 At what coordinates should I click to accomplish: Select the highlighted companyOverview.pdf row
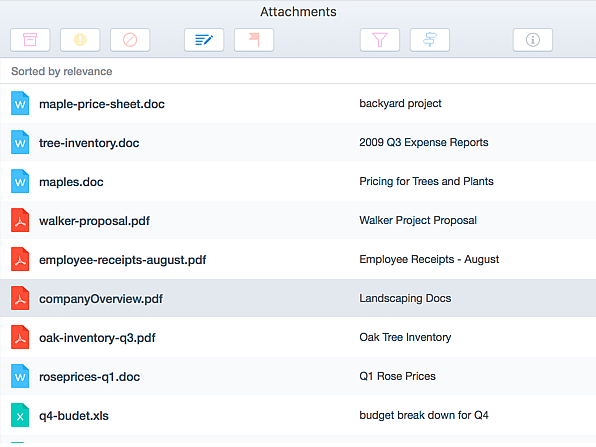(298, 298)
